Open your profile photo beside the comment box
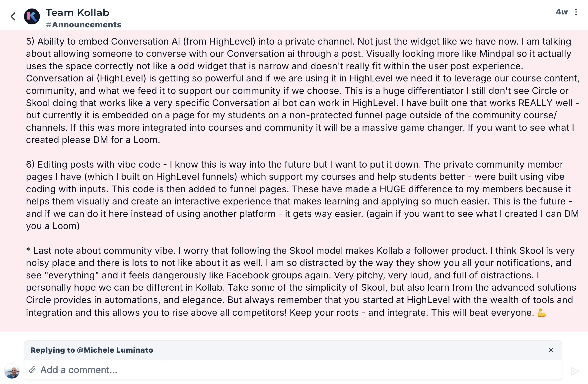Screen dimensions: 588x384 (12, 371)
